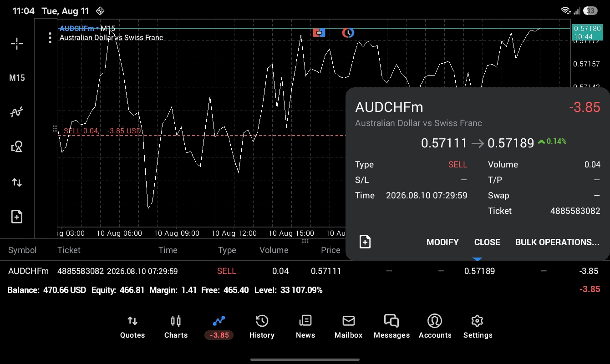Open the chart objects (shapes) tool
This screenshot has width=610, height=364.
point(17,147)
